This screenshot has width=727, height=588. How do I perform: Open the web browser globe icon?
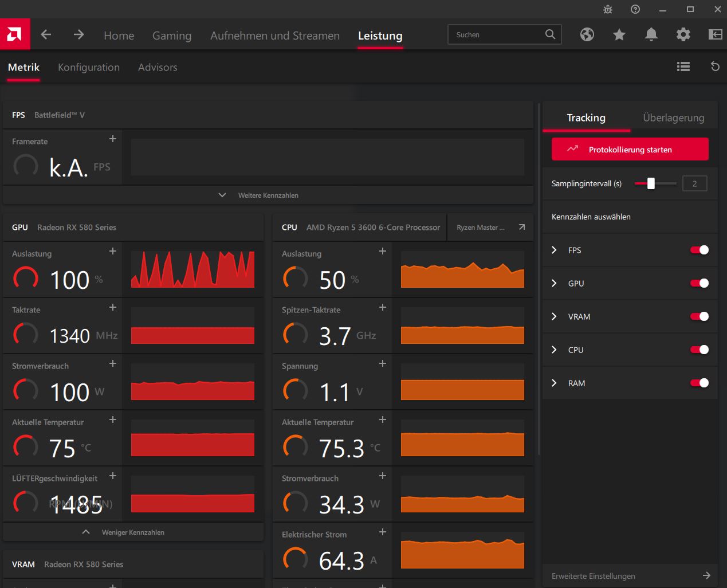[587, 34]
